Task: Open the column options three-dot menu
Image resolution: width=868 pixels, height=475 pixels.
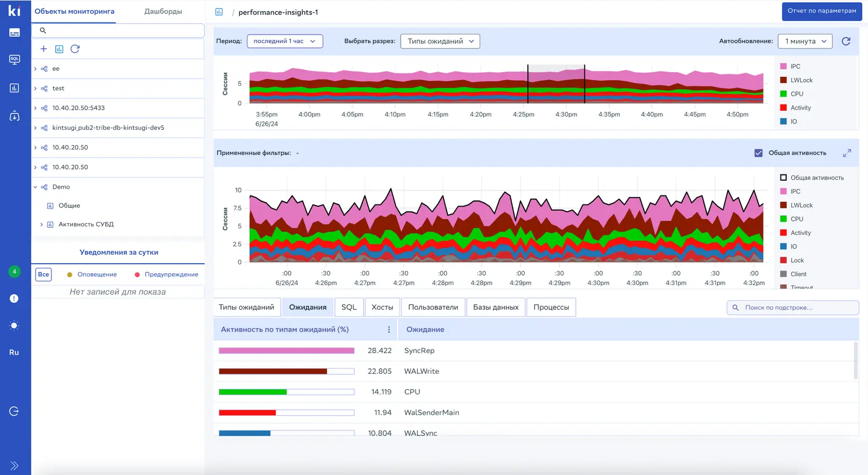Action: pos(389,329)
